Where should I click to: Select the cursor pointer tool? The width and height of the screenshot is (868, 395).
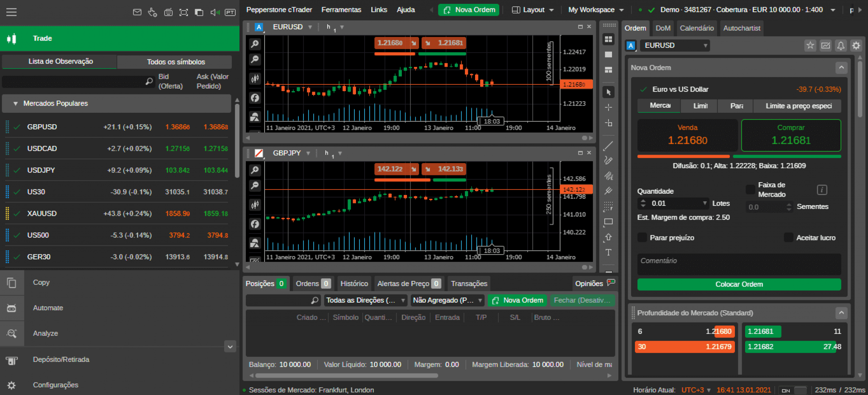[609, 92]
